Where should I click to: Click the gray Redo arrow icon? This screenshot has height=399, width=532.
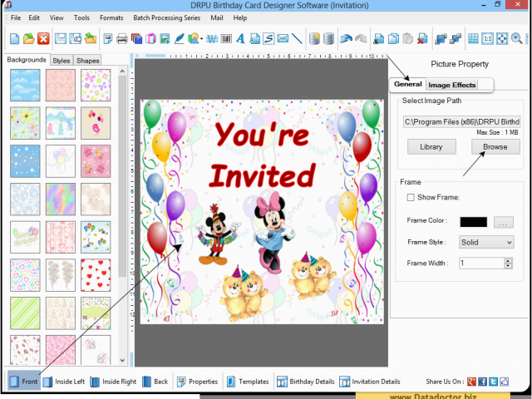pyautogui.click(x=361, y=39)
